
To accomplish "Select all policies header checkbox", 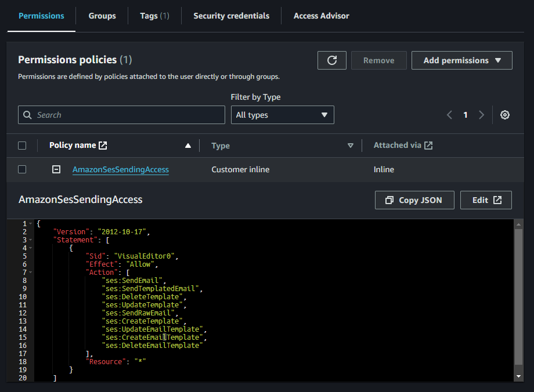I will click(22, 146).
